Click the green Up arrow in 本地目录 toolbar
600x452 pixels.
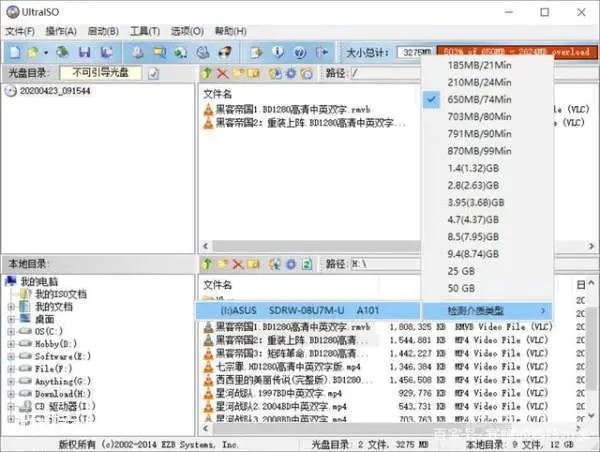207,264
